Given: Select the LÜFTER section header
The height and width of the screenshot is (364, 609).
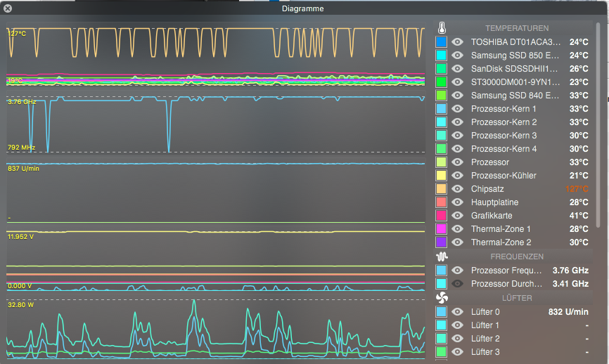Looking at the screenshot, I should point(517,298).
